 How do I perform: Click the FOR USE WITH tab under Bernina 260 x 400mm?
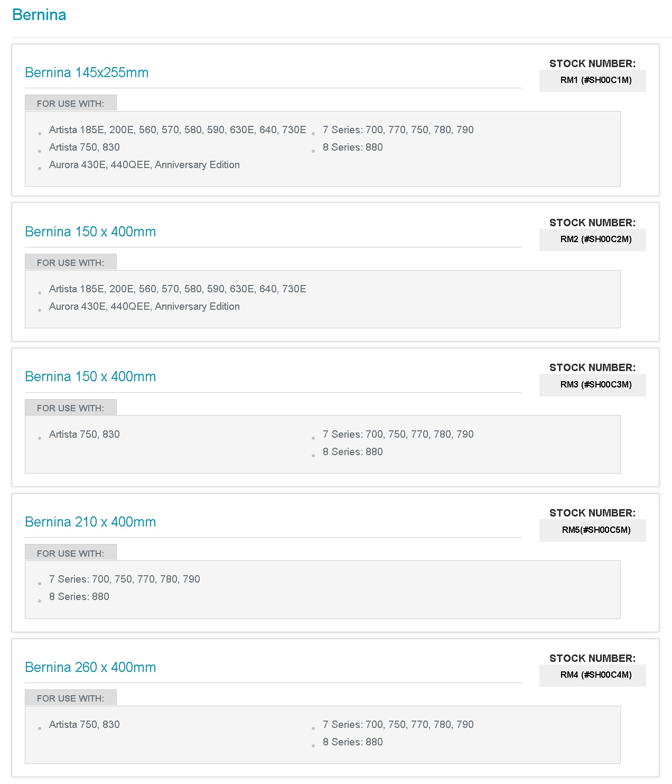coord(70,698)
